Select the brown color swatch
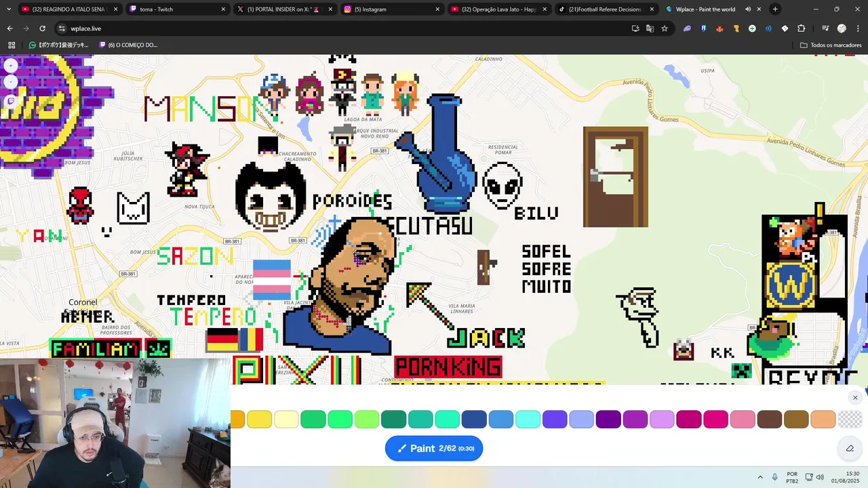This screenshot has height=488, width=868. click(x=769, y=420)
